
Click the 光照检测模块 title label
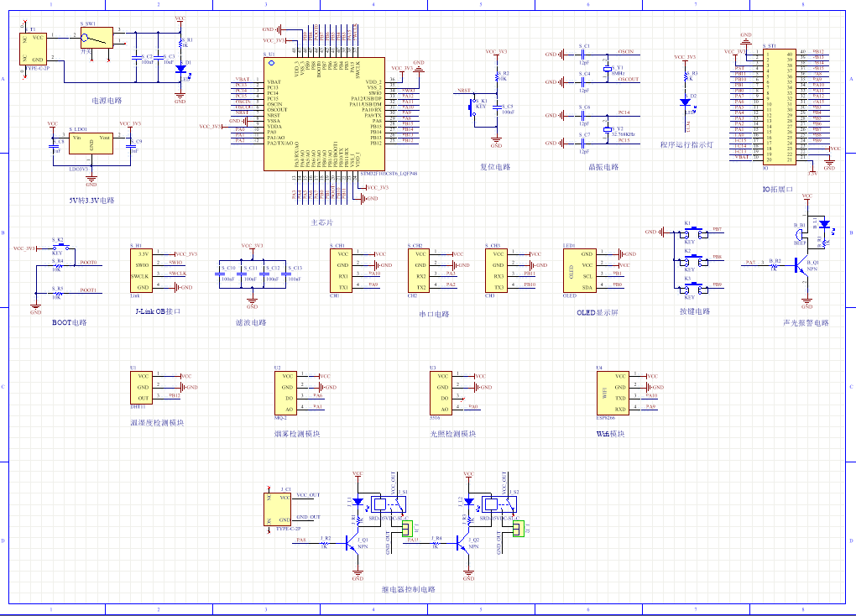(452, 434)
